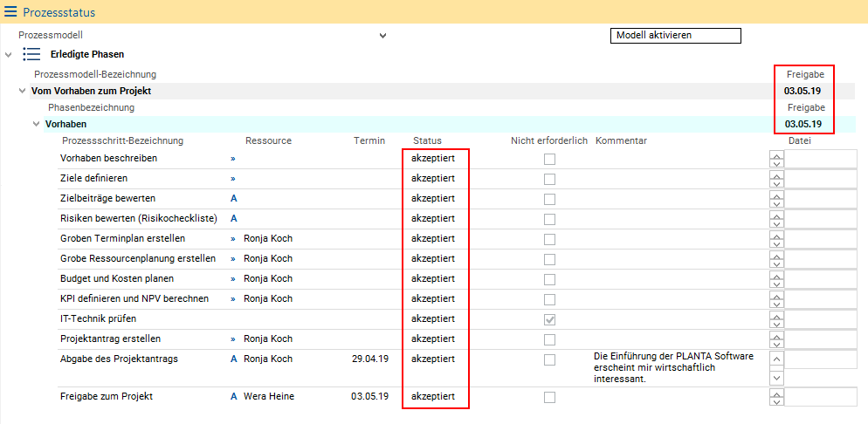Click comment scroll-down arrow for Abgabe des Projektantrags

coord(776,378)
